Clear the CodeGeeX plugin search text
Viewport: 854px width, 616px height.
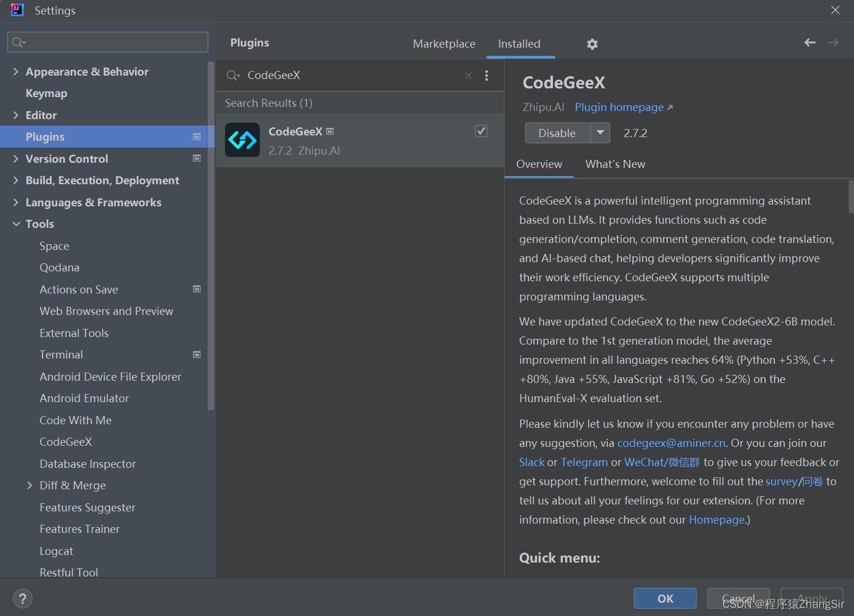pos(469,76)
